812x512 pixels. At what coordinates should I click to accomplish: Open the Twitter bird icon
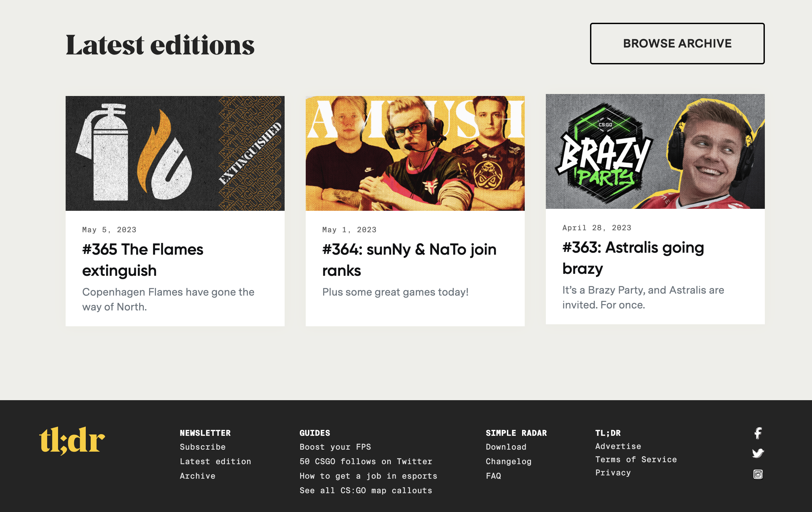pyautogui.click(x=758, y=453)
